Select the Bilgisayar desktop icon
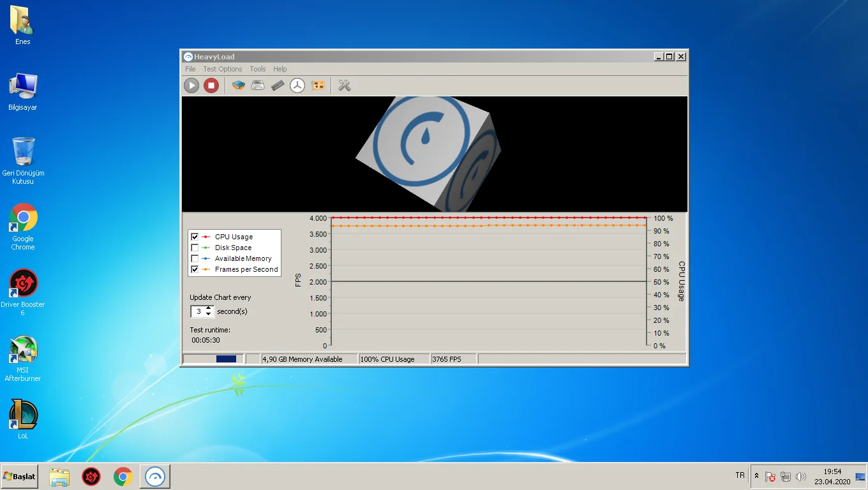The image size is (868, 490). (23, 91)
